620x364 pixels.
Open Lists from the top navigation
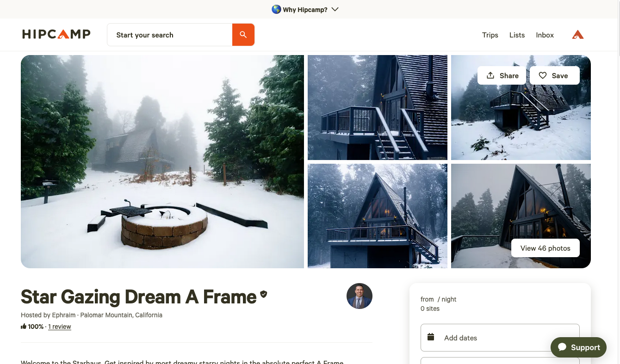(x=517, y=35)
